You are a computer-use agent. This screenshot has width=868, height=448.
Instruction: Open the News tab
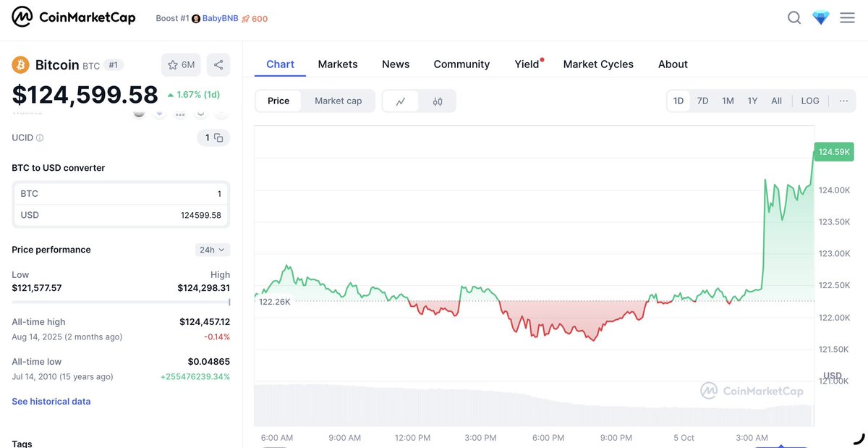396,64
